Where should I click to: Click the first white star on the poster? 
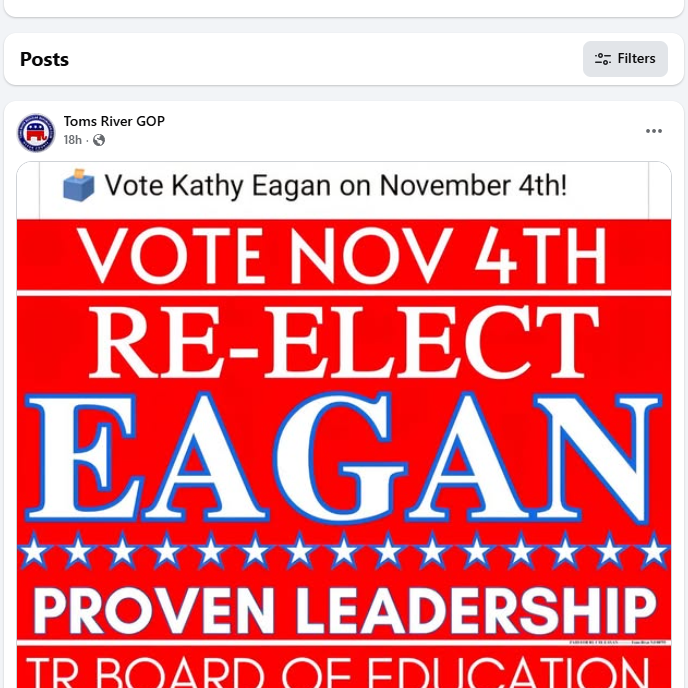coord(33,551)
